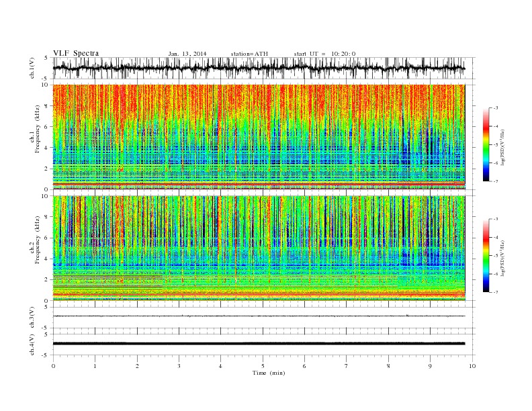Click the ch.2 spectrogram color scale bar
Viewport: 532px width, 411px height.
(486, 255)
